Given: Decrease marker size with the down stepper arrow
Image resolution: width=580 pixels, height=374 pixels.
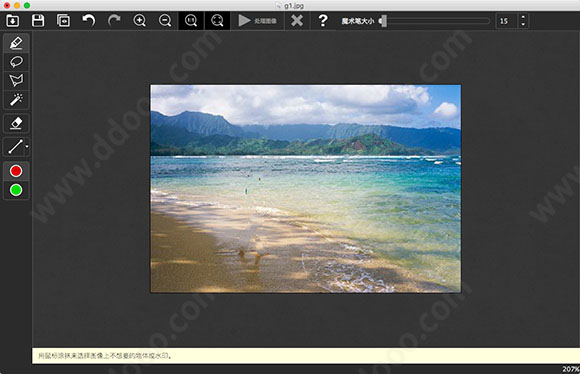Looking at the screenshot, I should [523, 25].
